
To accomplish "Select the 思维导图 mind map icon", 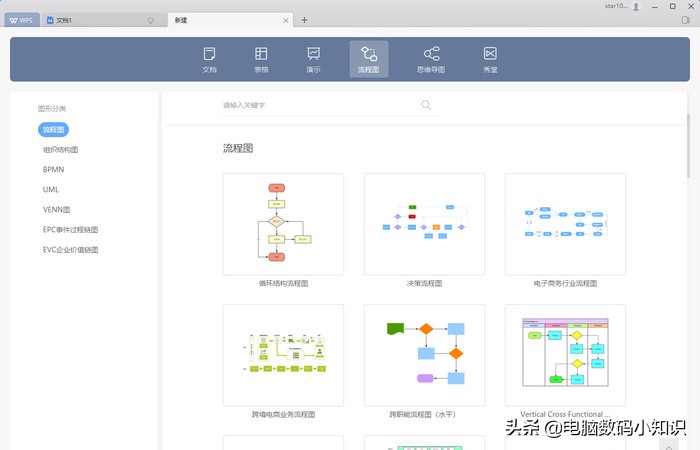I will tap(431, 59).
